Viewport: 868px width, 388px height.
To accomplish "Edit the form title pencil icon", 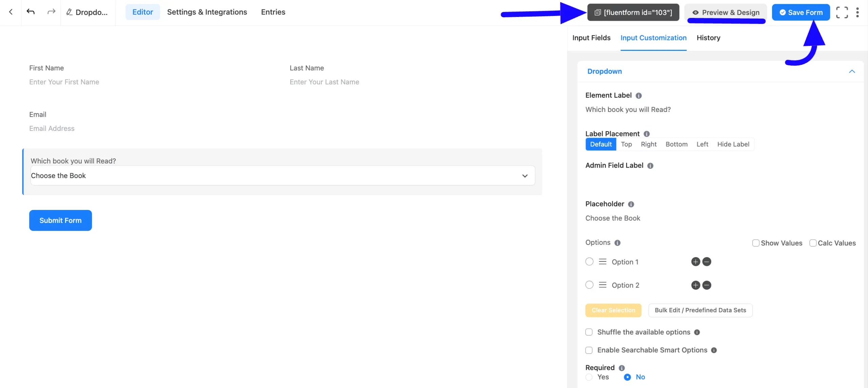I will tap(69, 12).
